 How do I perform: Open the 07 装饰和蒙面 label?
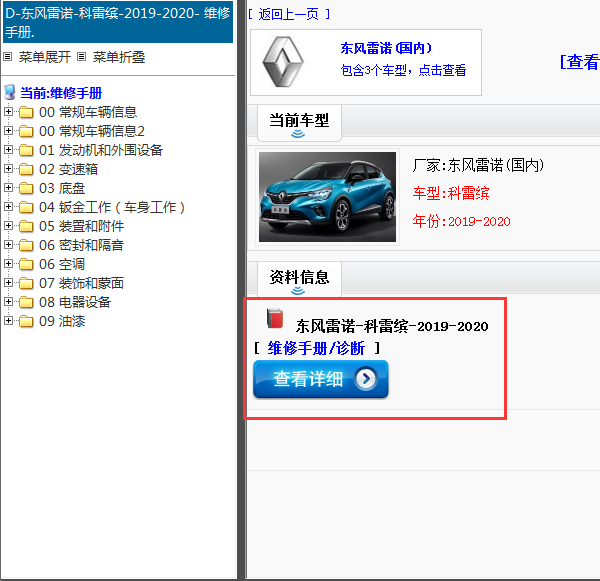(x=82, y=283)
